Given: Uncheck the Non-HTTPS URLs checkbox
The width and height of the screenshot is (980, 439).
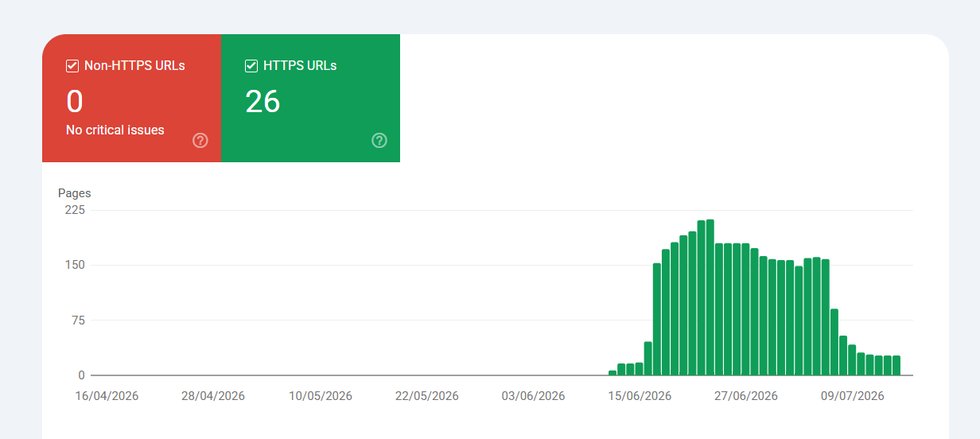Looking at the screenshot, I should click(72, 66).
